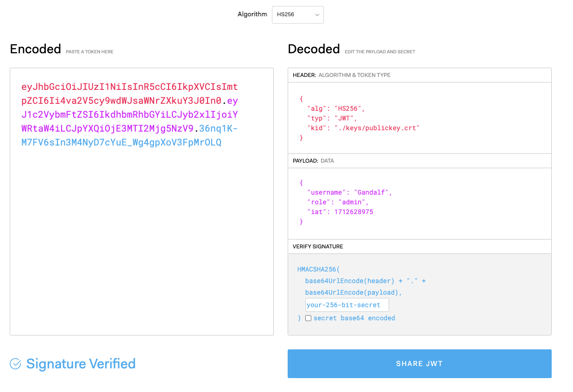Click the Signature Verified status text
The height and width of the screenshot is (392, 573).
tap(81, 364)
